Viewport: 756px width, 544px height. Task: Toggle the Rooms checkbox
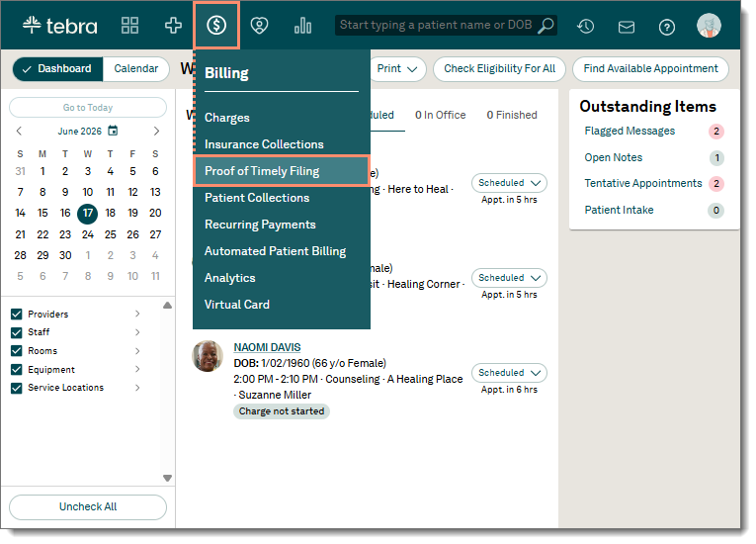pyautogui.click(x=17, y=351)
